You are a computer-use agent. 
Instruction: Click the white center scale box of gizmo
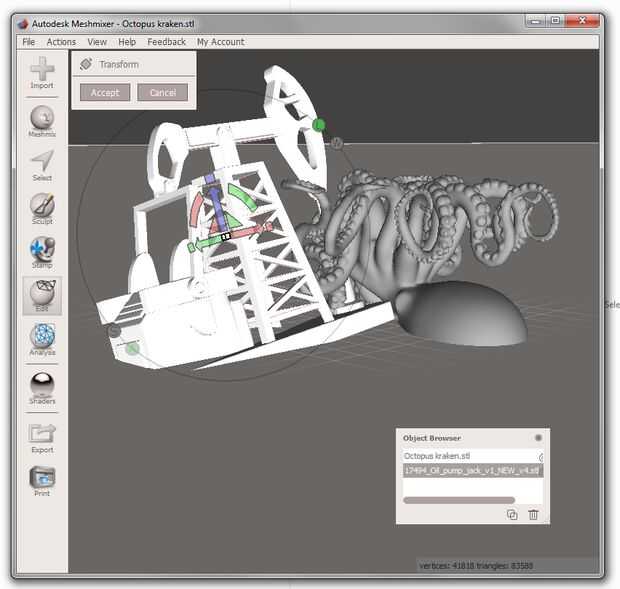coord(226,236)
